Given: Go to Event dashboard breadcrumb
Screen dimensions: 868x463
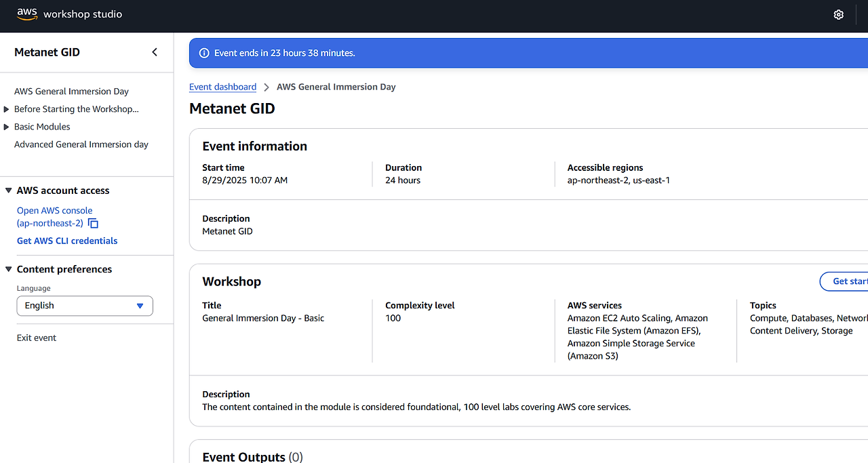Looking at the screenshot, I should (222, 87).
